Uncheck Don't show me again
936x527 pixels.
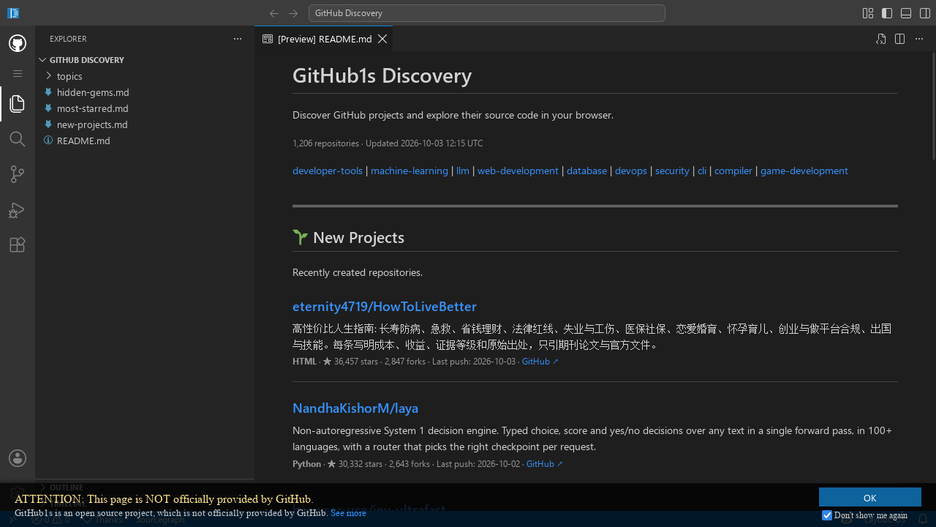point(827,515)
